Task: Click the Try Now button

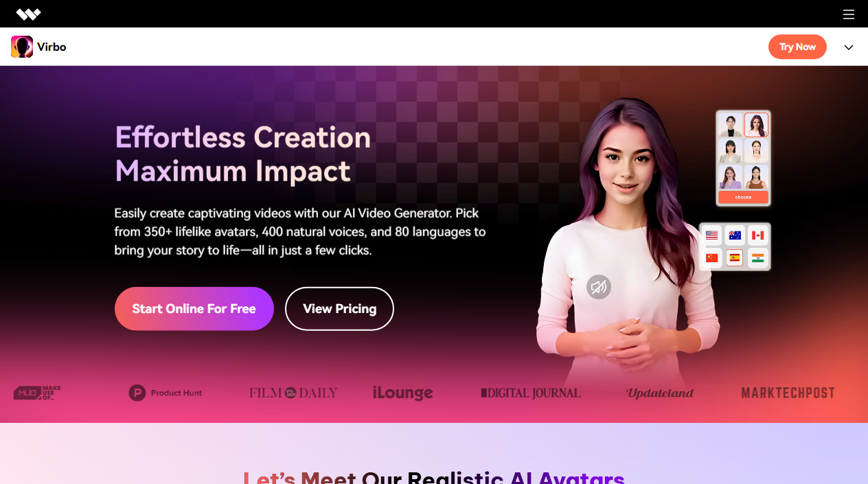Action: [x=797, y=47]
